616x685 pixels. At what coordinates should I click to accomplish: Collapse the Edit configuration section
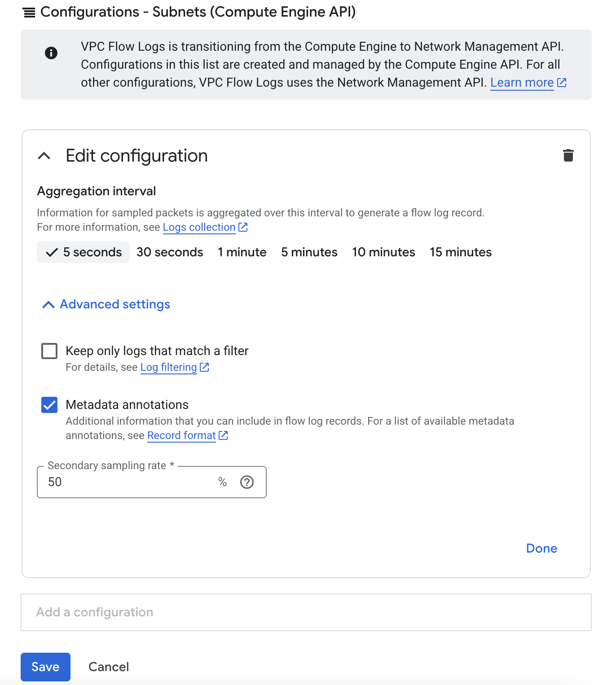(44, 156)
